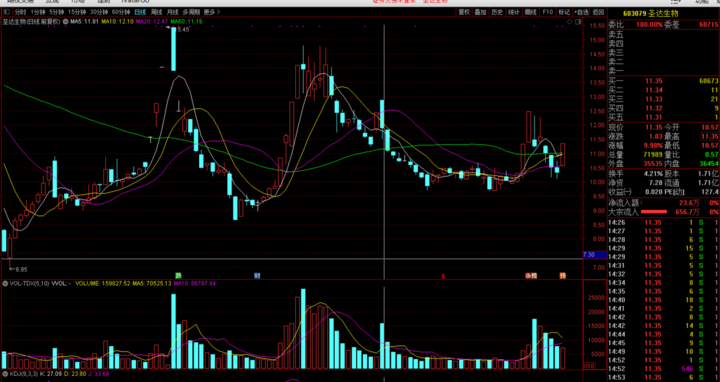The image size is (720, 382).
Task: Switch to 周线 weekly chart tab
Action: (157, 12)
